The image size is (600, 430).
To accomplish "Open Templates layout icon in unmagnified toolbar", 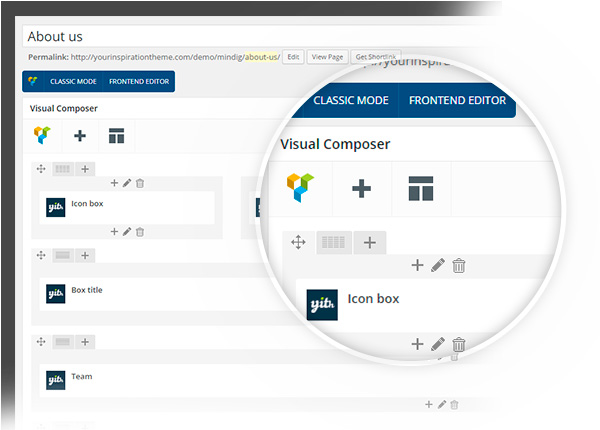I will 116,136.
